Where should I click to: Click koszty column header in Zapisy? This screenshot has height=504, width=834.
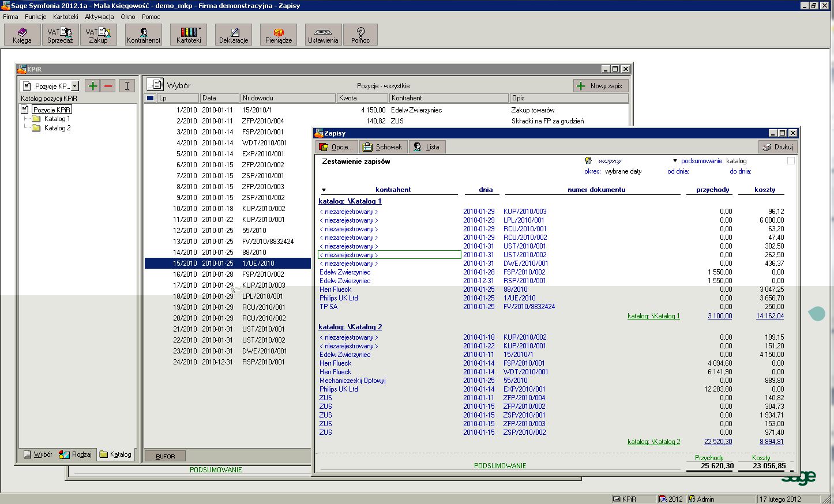(x=765, y=190)
